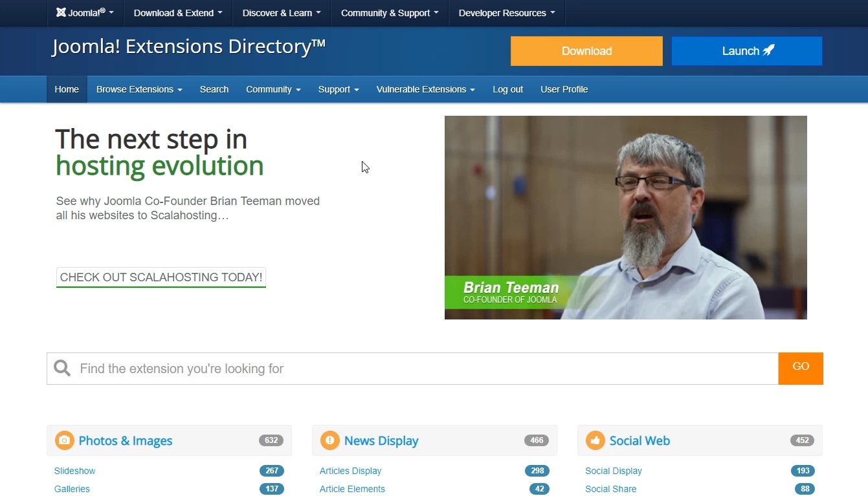Image resolution: width=868 pixels, height=496 pixels.
Task: Click the orange GO search button
Action: pyautogui.click(x=801, y=369)
